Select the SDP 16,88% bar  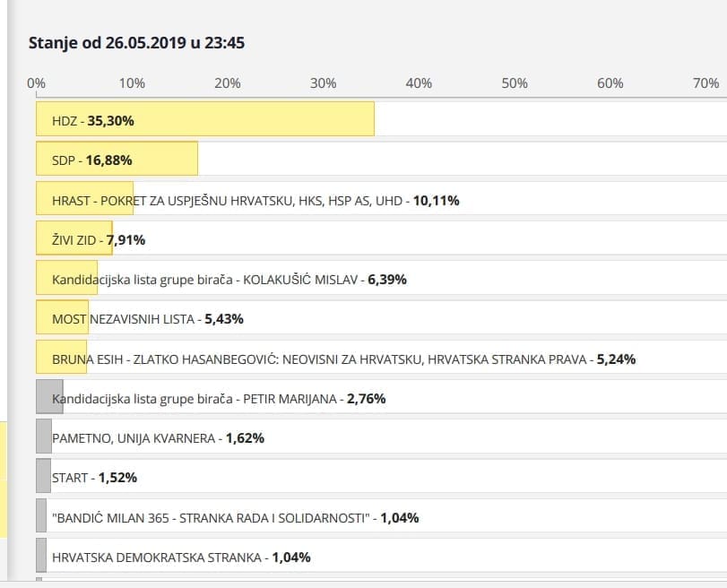[117, 160]
